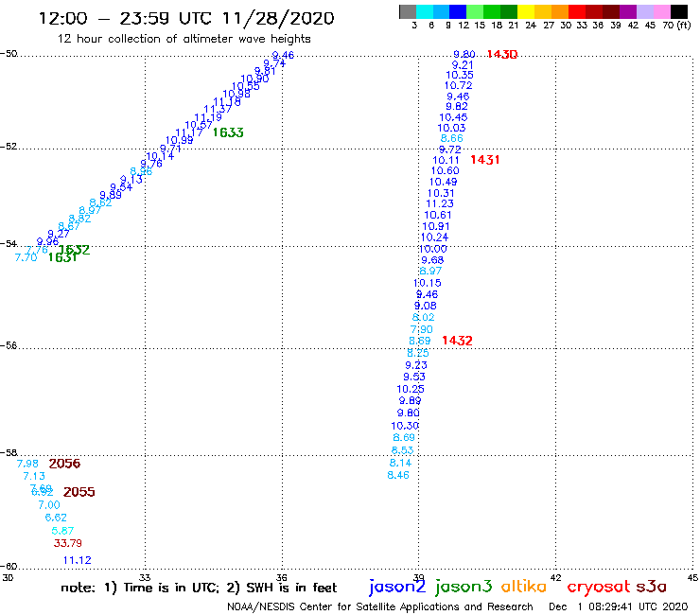Click the cryosat satellite legend label
The image size is (700, 615).
(599, 587)
